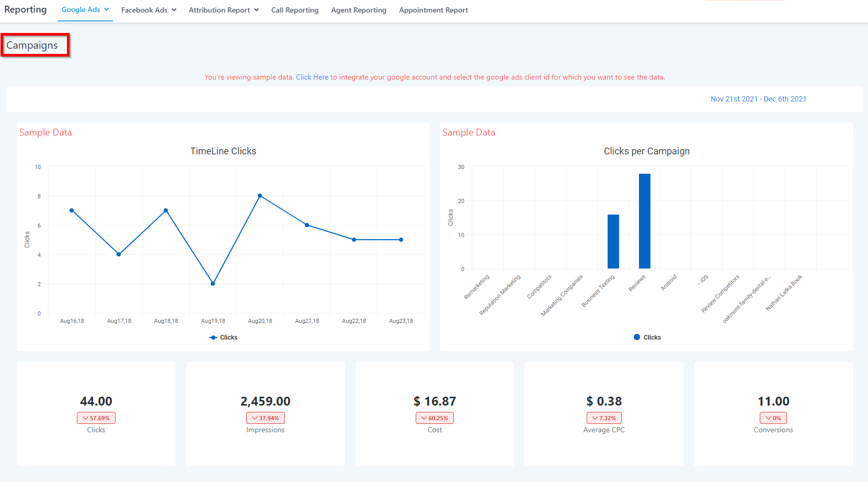Toggle the Clicks legend in TimeLine Clicks chart
Screen dimensions: 868x482
[223, 338]
